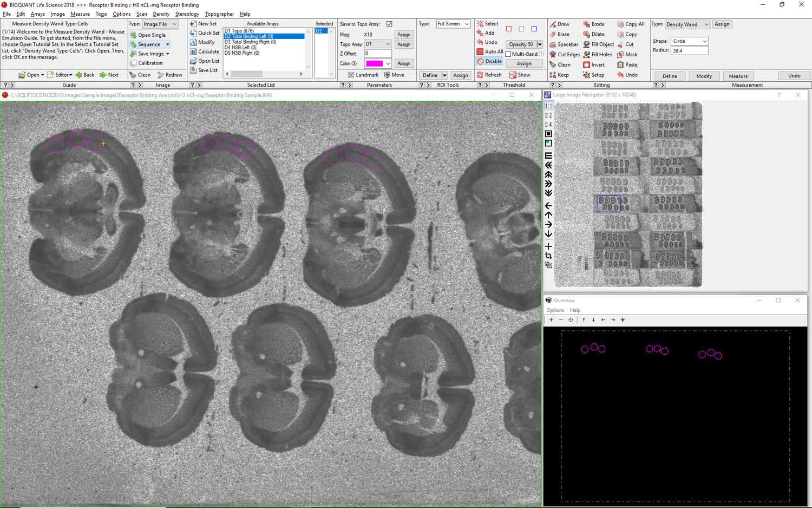Screen dimensions: 812x508
Task: Enable the Multi-Band checkbox
Action: coord(508,54)
